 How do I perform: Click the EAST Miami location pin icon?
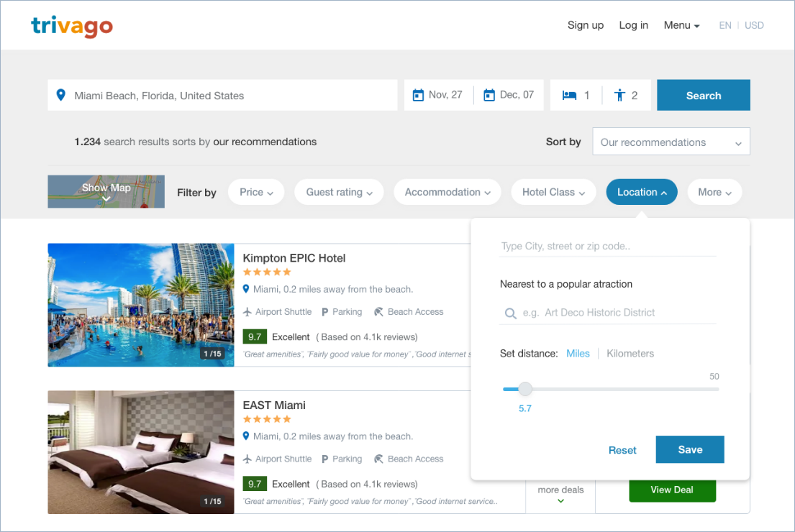click(x=246, y=436)
